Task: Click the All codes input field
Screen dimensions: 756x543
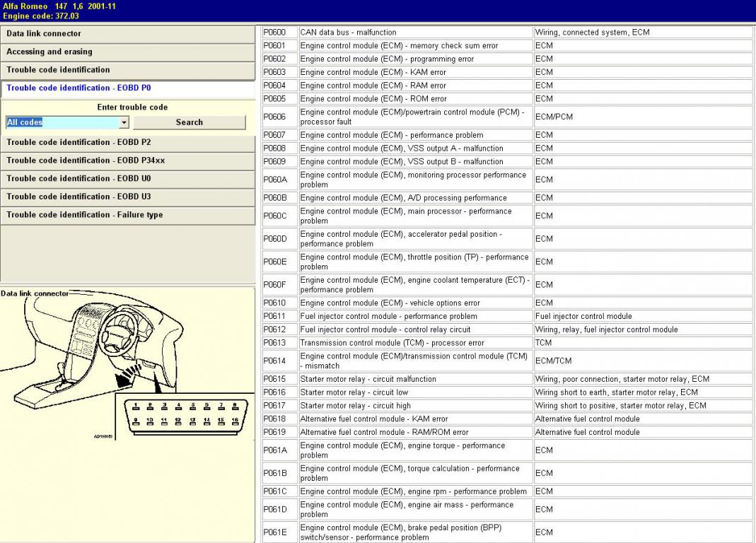Action: click(63, 122)
